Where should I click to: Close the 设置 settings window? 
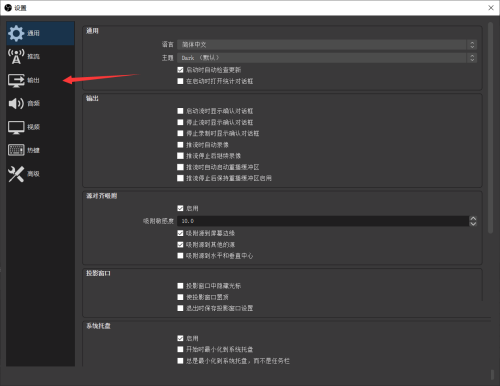pyautogui.click(x=491, y=8)
